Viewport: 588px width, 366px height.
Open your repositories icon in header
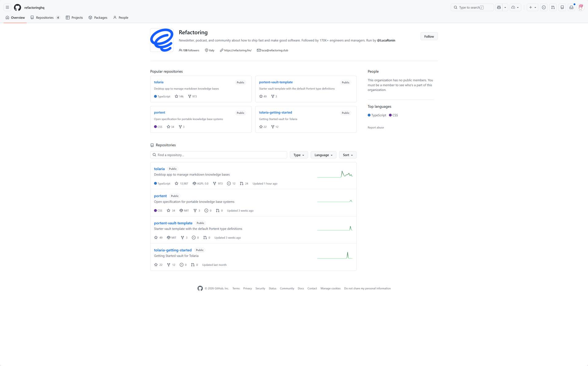click(x=562, y=7)
